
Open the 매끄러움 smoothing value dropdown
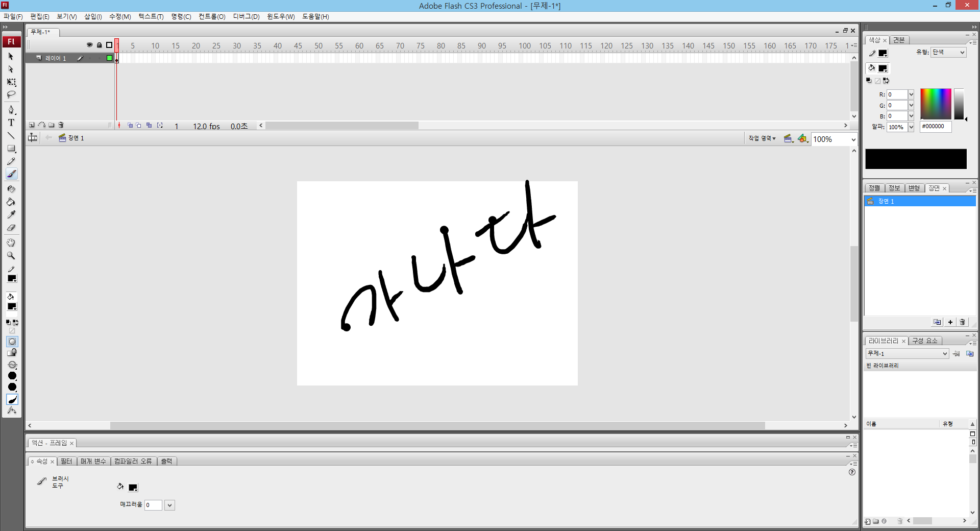[x=169, y=505]
